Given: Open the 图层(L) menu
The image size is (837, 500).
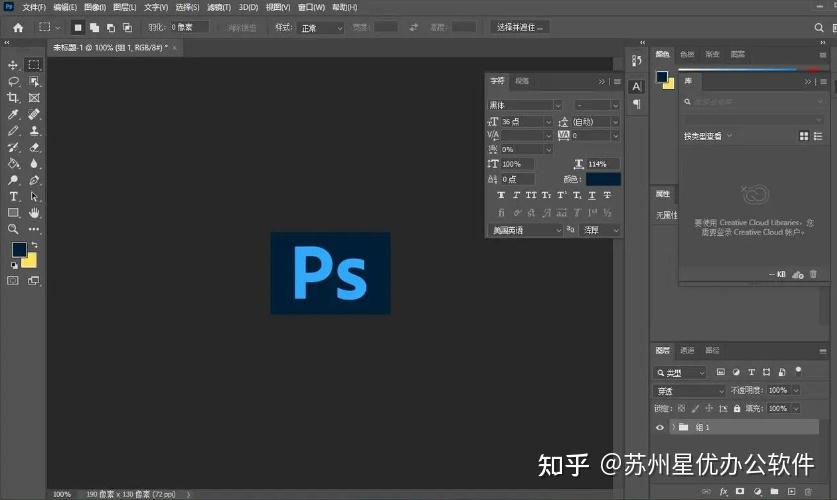Looking at the screenshot, I should point(125,7).
